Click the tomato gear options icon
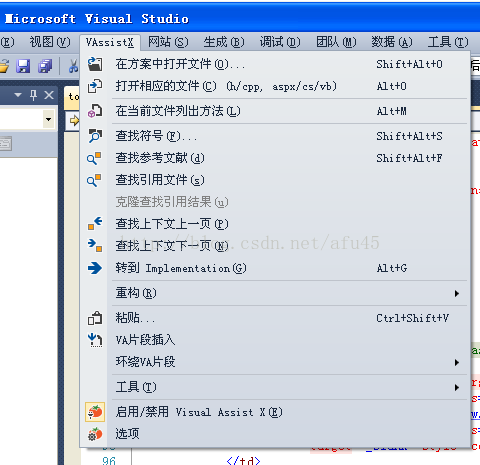The image size is (480, 465). (95, 434)
